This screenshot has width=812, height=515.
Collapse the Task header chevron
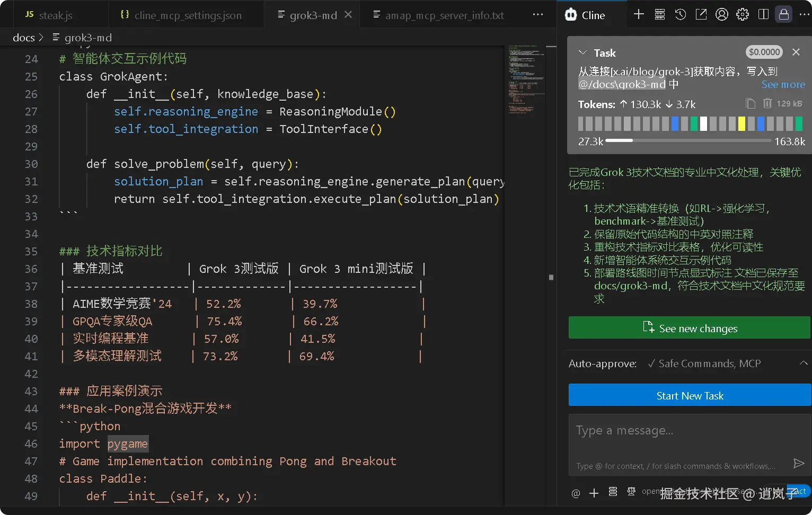[x=583, y=52]
